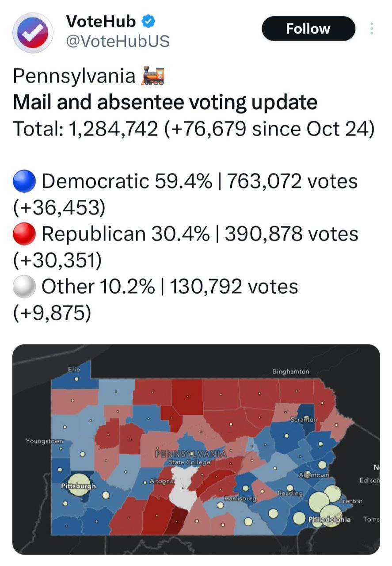Viewport: 392px width, 566px height.
Task: Click the red Republican circle icon
Action: click(x=24, y=234)
